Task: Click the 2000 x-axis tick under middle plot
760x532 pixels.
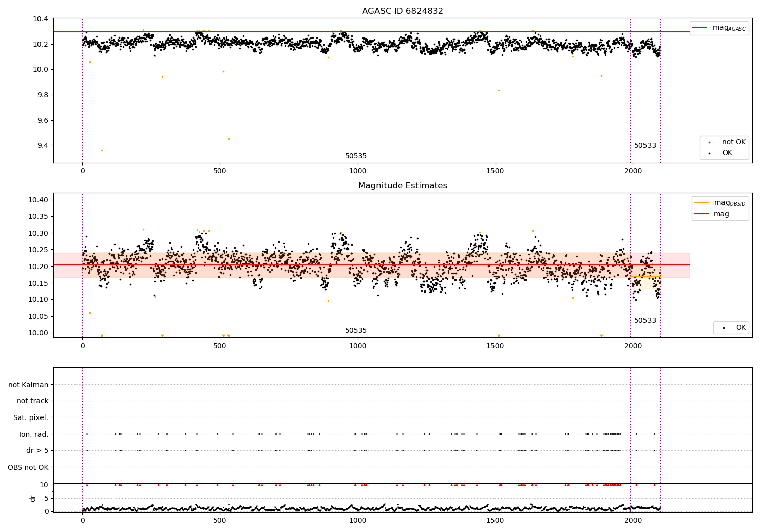Action: (633, 346)
